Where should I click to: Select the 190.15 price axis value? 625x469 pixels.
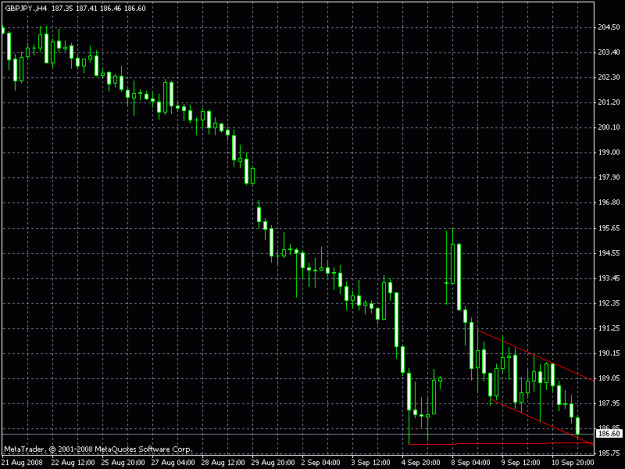[609, 353]
